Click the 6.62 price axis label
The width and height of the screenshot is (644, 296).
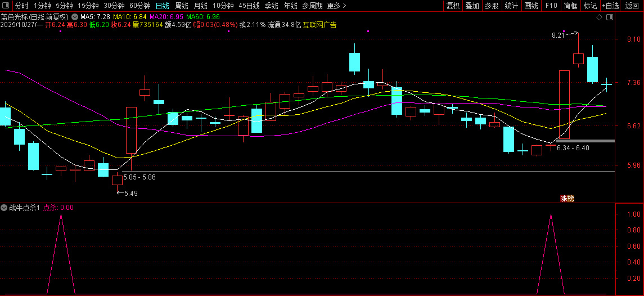(x=634, y=126)
